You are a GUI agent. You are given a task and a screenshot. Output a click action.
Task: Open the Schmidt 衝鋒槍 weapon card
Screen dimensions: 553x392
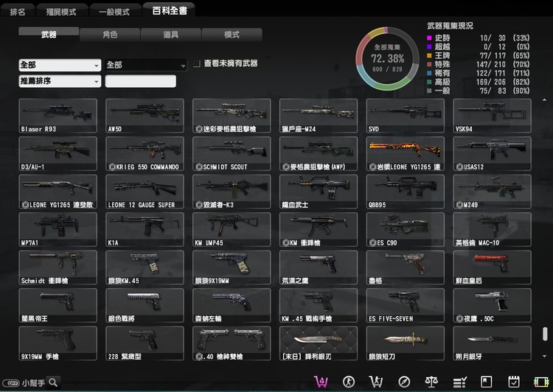point(58,267)
